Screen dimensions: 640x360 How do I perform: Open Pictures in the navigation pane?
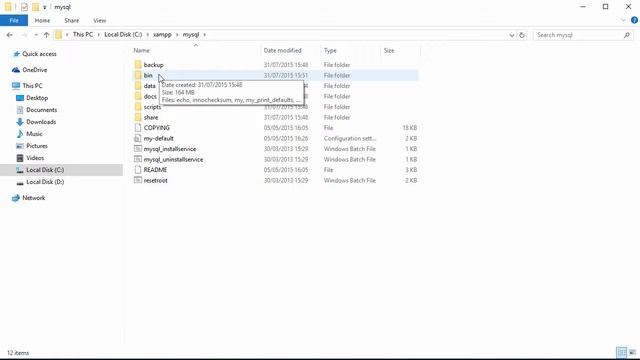coord(37,146)
